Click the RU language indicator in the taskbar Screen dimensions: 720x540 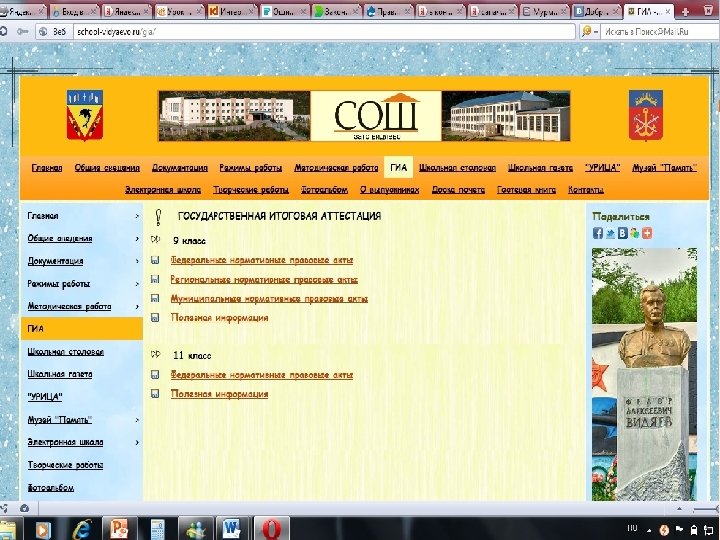tap(632, 529)
